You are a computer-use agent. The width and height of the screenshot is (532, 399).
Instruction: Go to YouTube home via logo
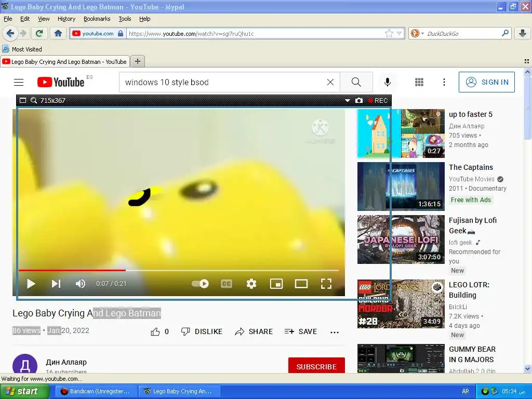pyautogui.click(x=61, y=82)
